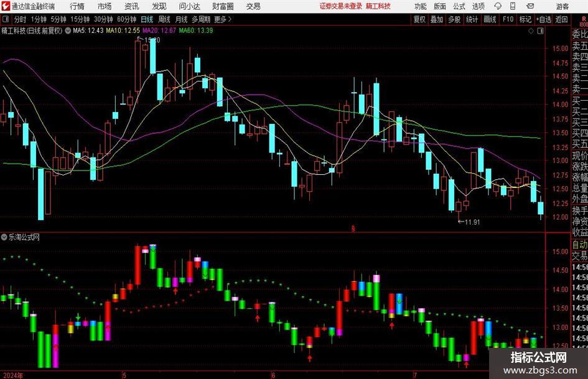Open F10 company info
The width and height of the screenshot is (588, 379).
508,19
